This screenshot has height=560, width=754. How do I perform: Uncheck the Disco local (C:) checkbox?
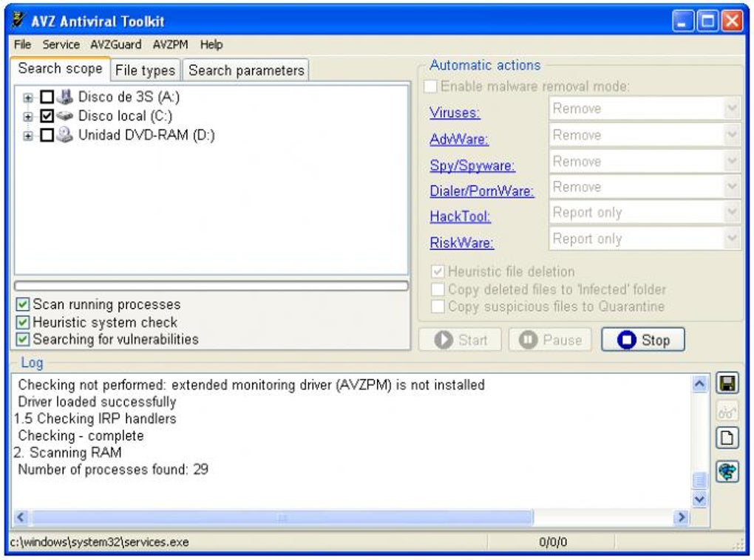pos(47,116)
